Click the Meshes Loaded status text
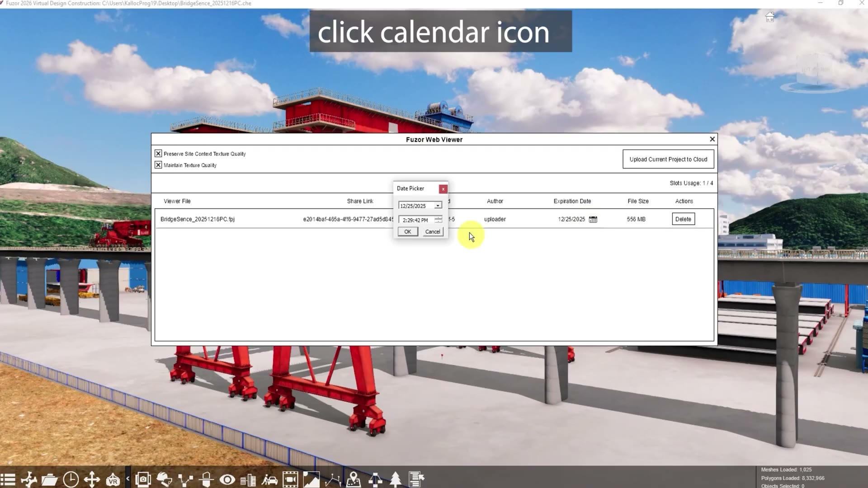Screen dimensions: 868x488 (786, 470)
